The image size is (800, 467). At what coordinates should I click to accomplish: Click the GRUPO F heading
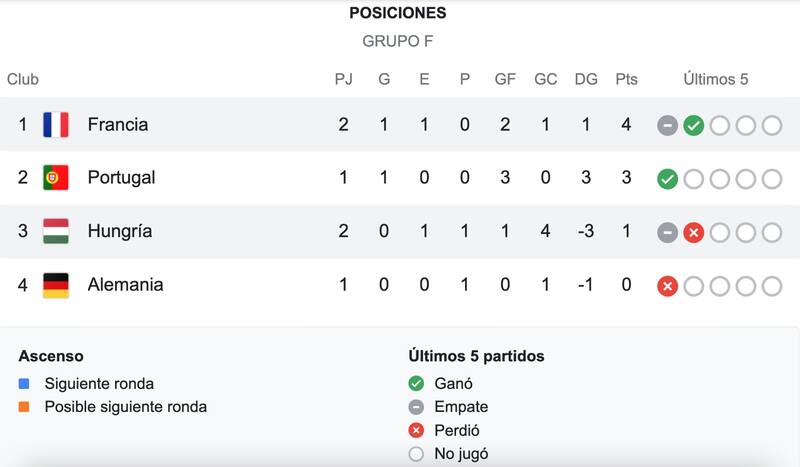click(x=398, y=42)
